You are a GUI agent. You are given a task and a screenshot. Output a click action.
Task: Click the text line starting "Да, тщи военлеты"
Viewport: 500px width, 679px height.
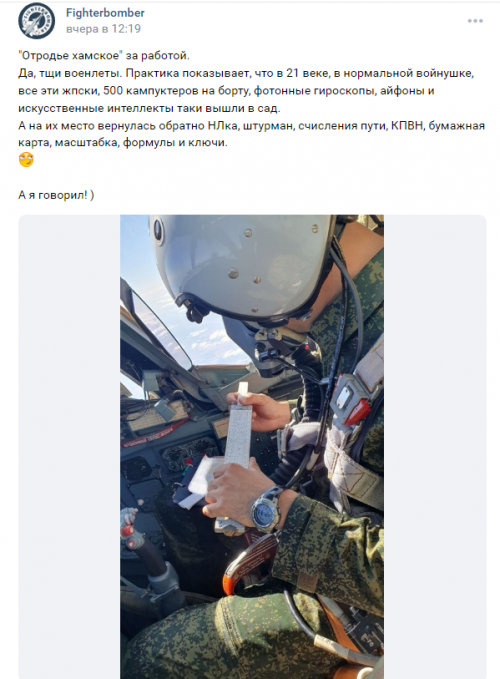[x=246, y=73]
